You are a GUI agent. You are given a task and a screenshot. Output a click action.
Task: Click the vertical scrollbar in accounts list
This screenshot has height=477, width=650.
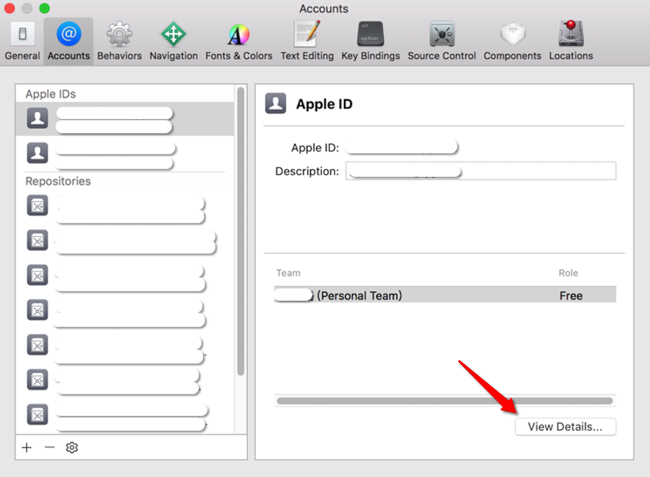[240, 231]
